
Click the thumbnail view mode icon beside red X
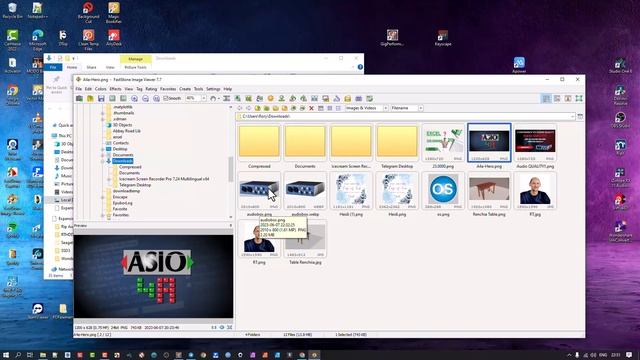tap(321, 108)
